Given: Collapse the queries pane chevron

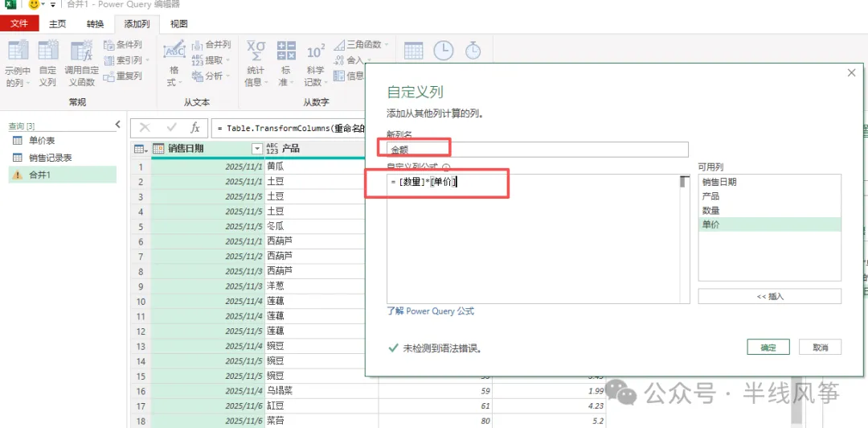Looking at the screenshot, I should tap(117, 125).
